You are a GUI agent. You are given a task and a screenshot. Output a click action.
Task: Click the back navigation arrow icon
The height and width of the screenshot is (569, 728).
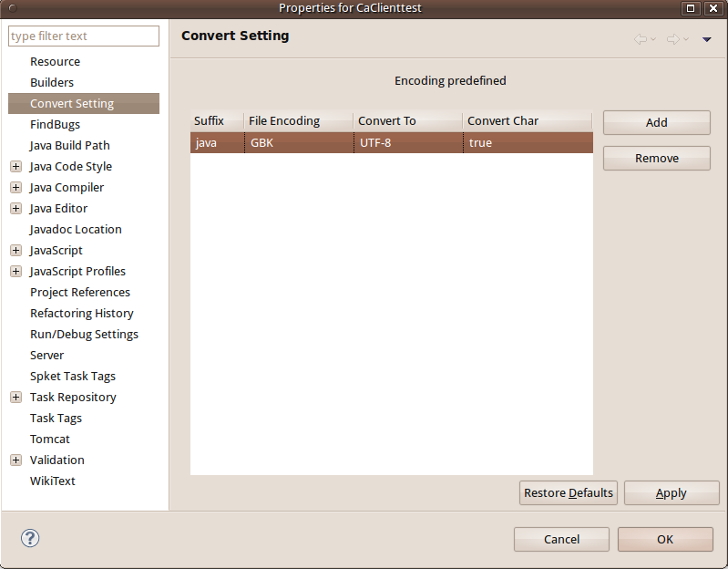pyautogui.click(x=641, y=39)
